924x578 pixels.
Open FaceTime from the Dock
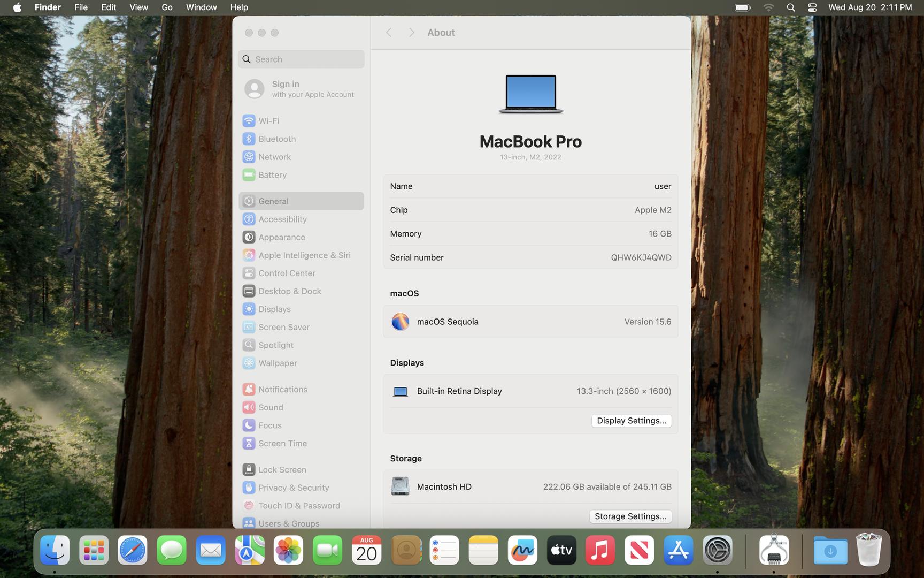point(328,550)
